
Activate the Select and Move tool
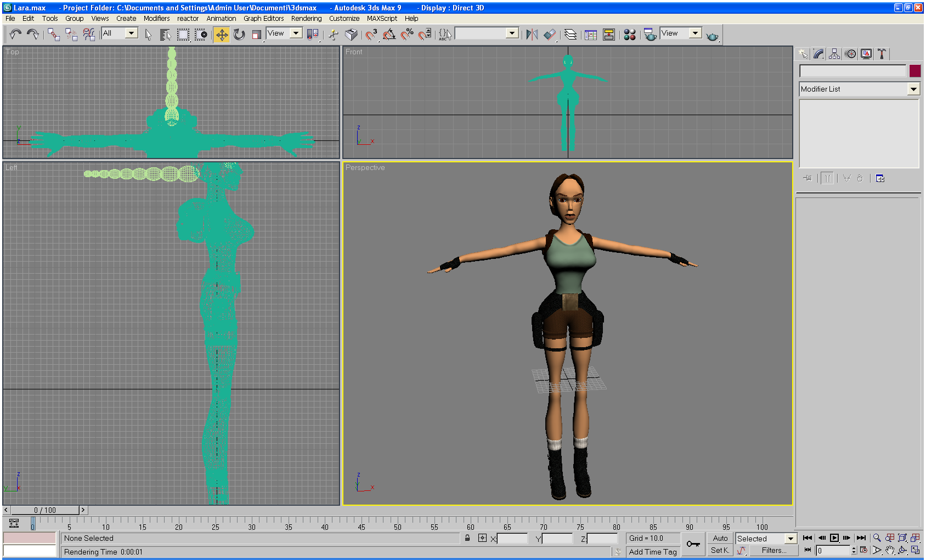(222, 35)
